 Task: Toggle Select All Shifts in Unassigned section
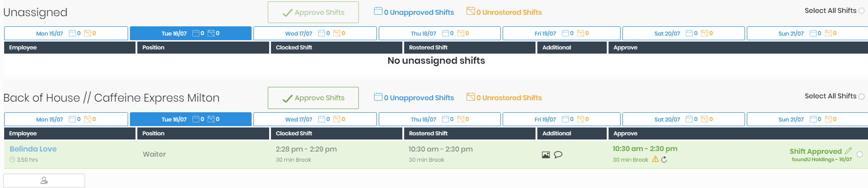tap(862, 11)
